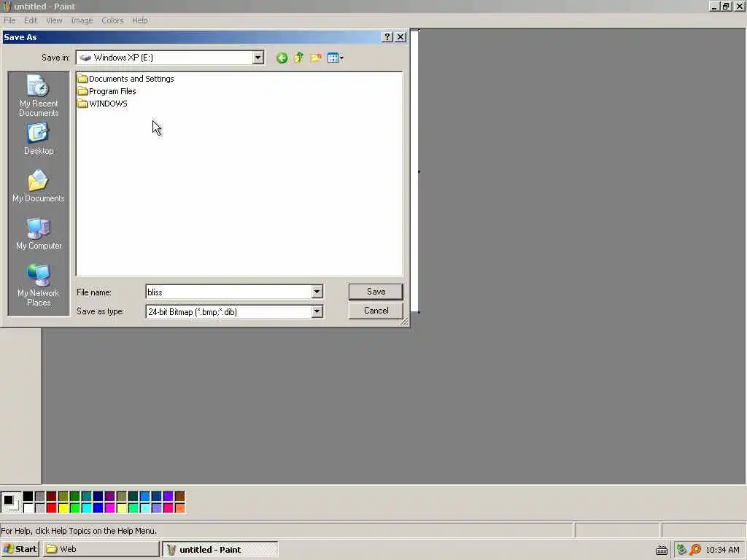Viewport: 747px width, 560px height.
Task: Expand the Save as type dropdown
Action: [317, 312]
